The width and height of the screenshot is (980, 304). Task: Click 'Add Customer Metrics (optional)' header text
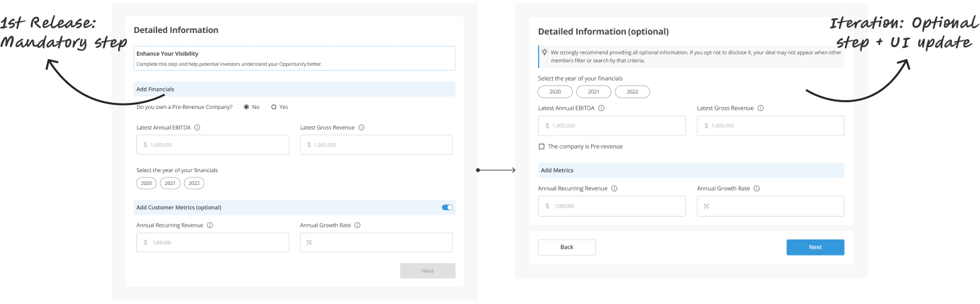(x=179, y=207)
